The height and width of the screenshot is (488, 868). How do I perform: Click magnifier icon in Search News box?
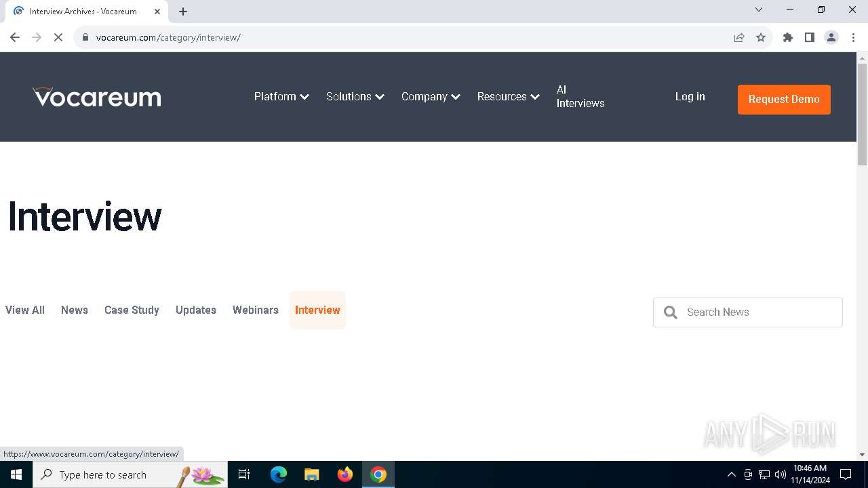pyautogui.click(x=671, y=312)
